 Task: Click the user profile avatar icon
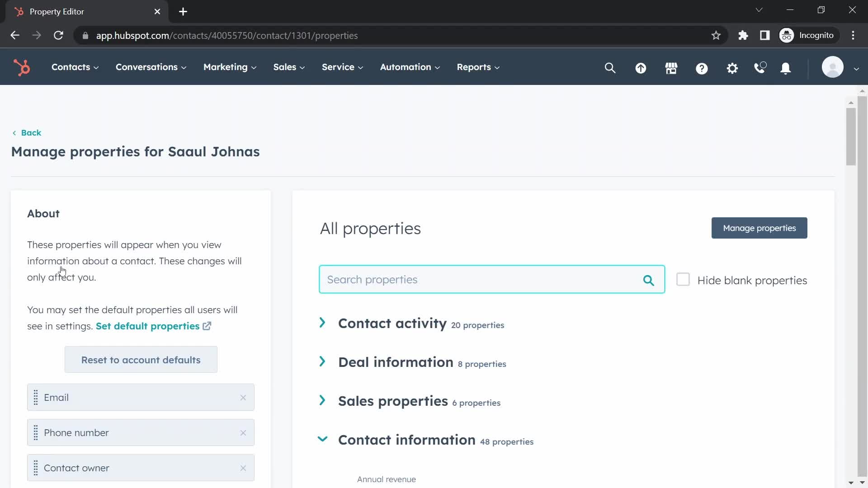point(834,67)
